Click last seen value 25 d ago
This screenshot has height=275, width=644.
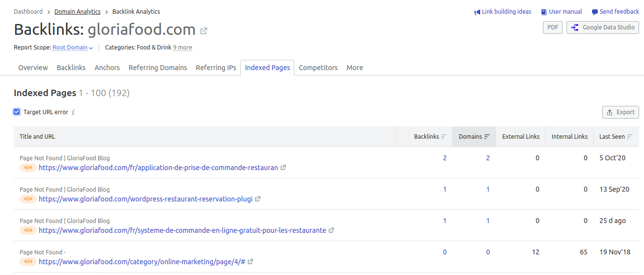coord(613,221)
